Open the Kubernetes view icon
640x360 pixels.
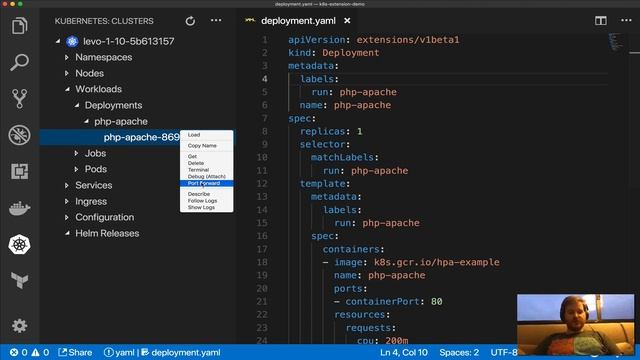(19, 244)
